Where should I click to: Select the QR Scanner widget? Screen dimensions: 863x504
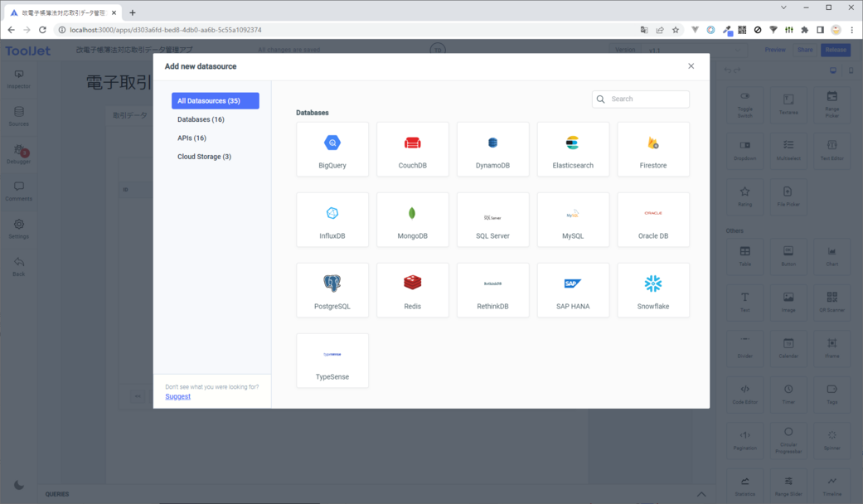(x=832, y=302)
